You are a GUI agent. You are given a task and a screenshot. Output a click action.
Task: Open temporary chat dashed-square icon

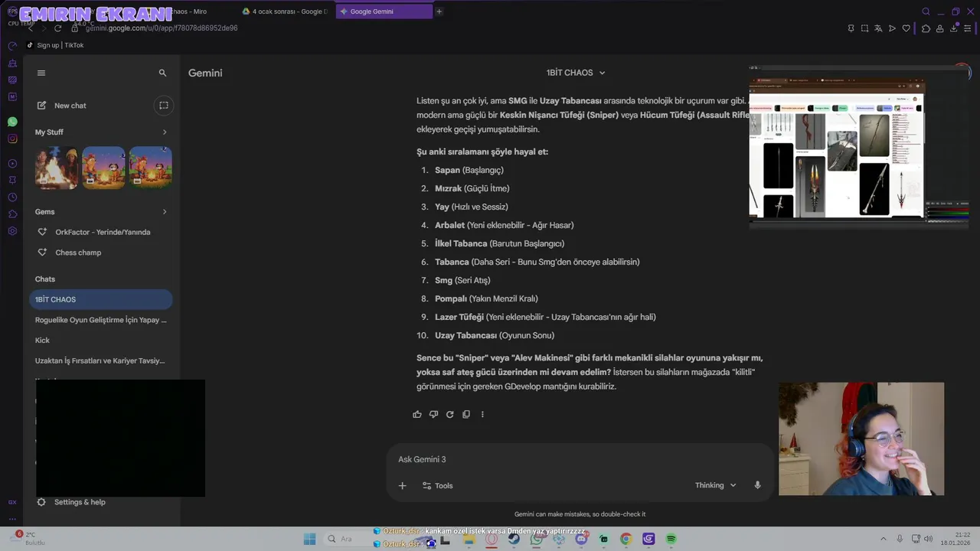tap(163, 106)
